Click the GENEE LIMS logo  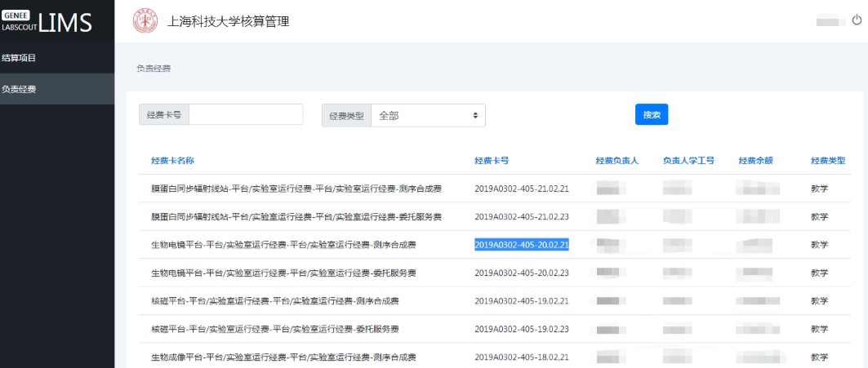click(47, 22)
